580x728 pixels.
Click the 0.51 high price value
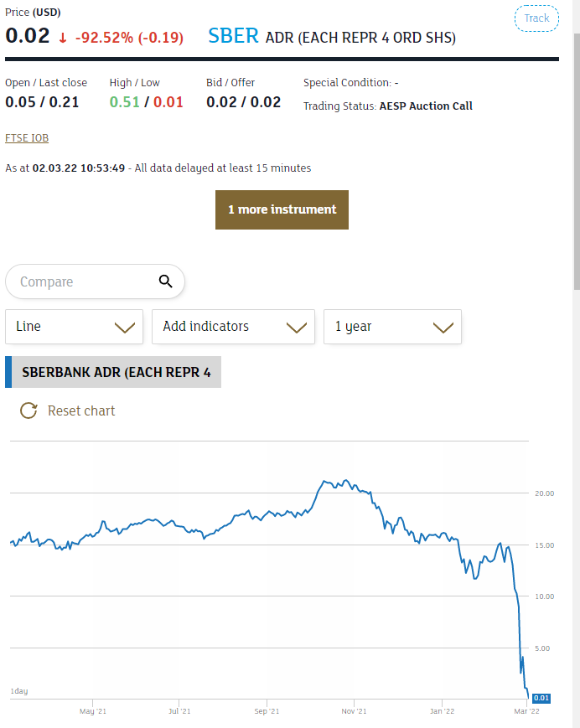[124, 101]
